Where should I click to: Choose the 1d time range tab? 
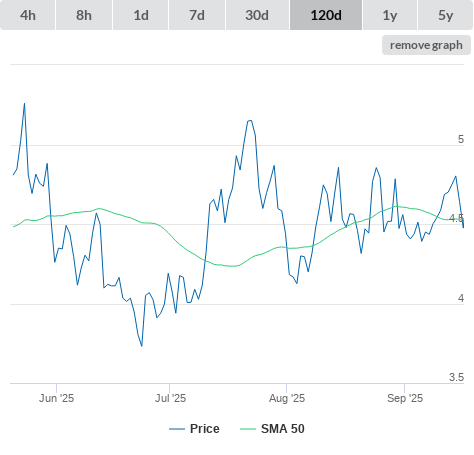point(141,15)
